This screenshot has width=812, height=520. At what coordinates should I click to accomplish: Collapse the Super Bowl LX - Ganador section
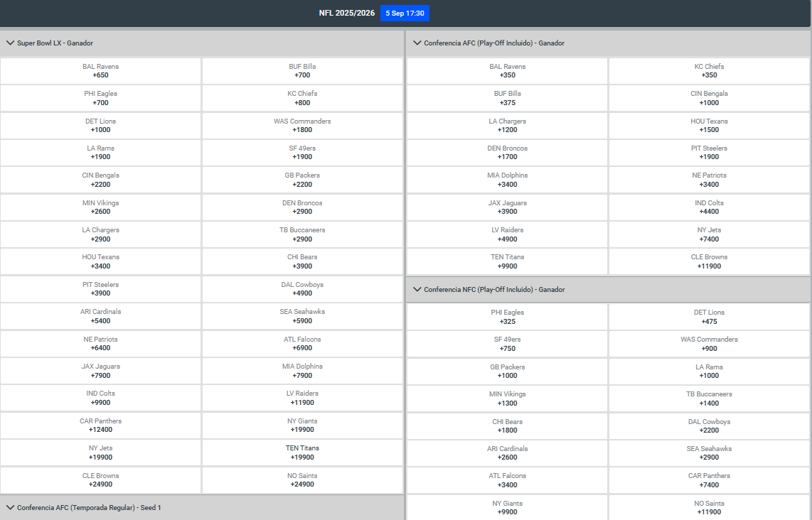pyautogui.click(x=201, y=43)
